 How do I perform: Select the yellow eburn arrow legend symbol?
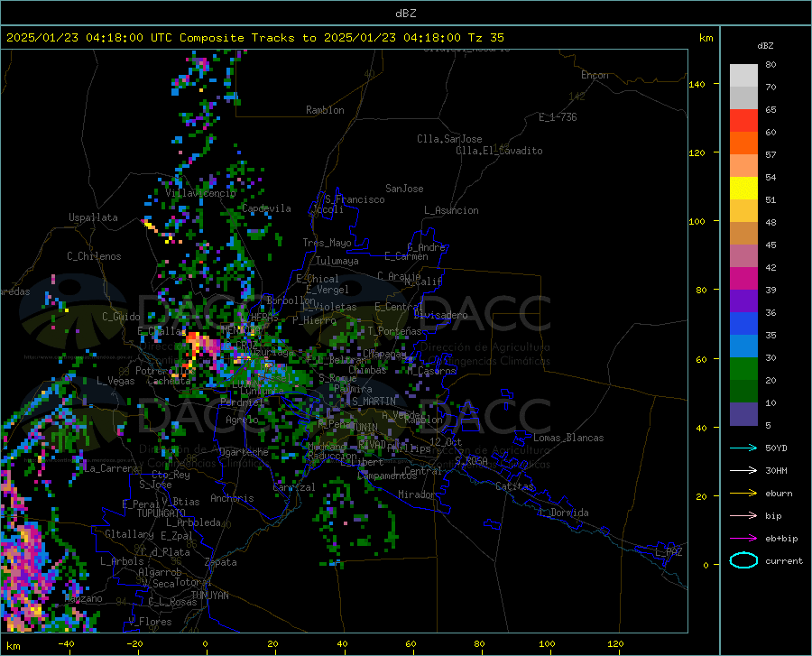[743, 494]
